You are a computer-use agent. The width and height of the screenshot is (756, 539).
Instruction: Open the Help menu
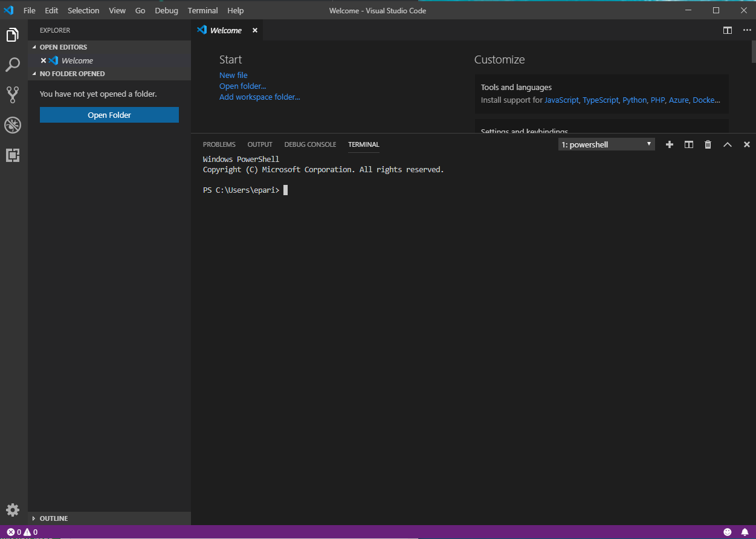[x=236, y=10]
